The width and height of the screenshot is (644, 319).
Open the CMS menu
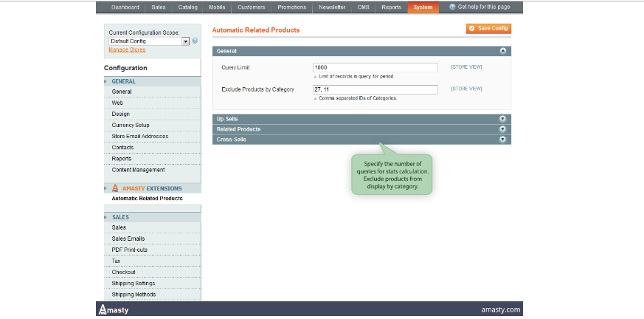click(363, 7)
